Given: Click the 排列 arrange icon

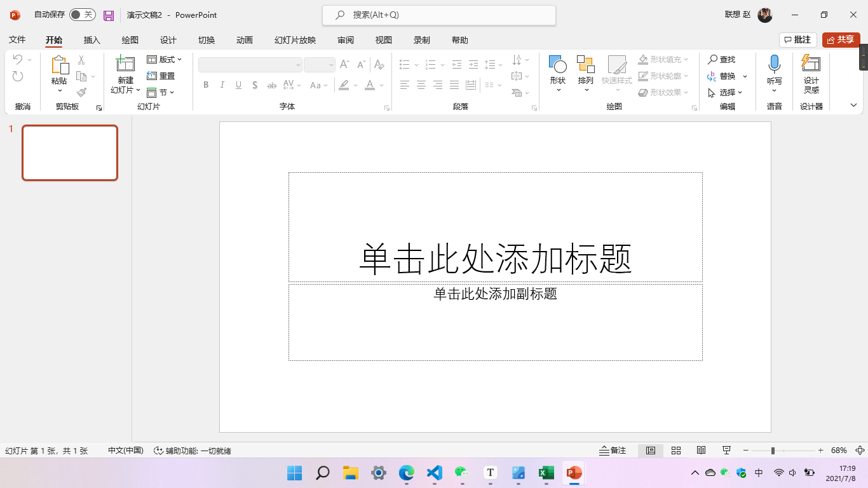Looking at the screenshot, I should pyautogui.click(x=585, y=65).
